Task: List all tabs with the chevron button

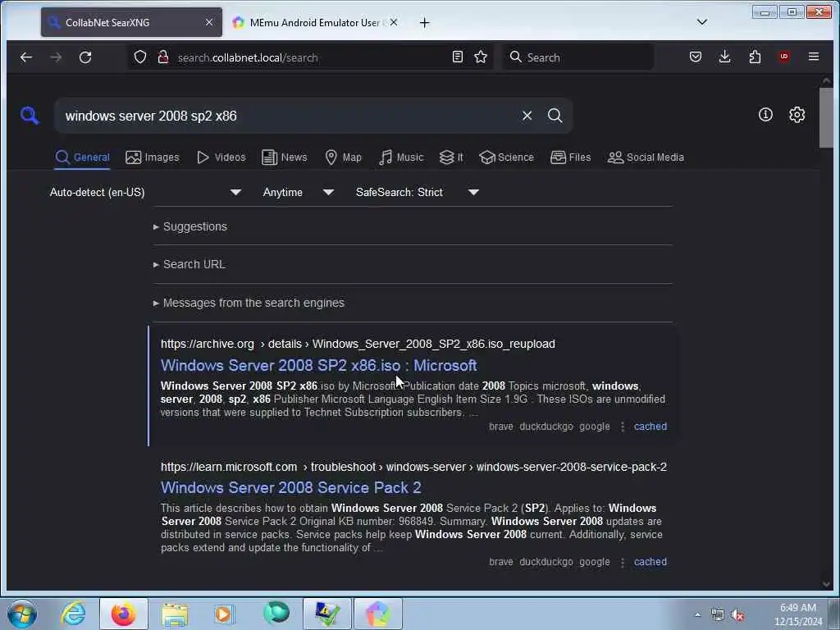Action: click(x=702, y=22)
